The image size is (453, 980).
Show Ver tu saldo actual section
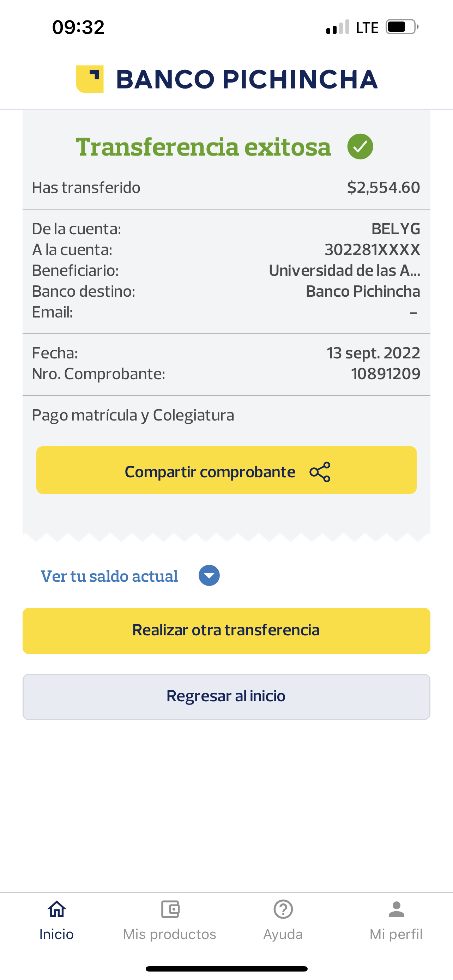109,576
